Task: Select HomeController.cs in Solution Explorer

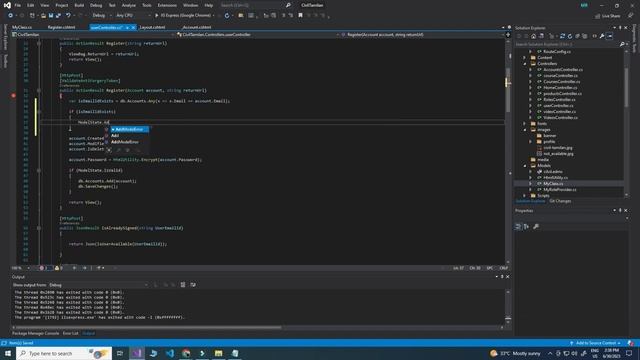Action: tap(560, 88)
